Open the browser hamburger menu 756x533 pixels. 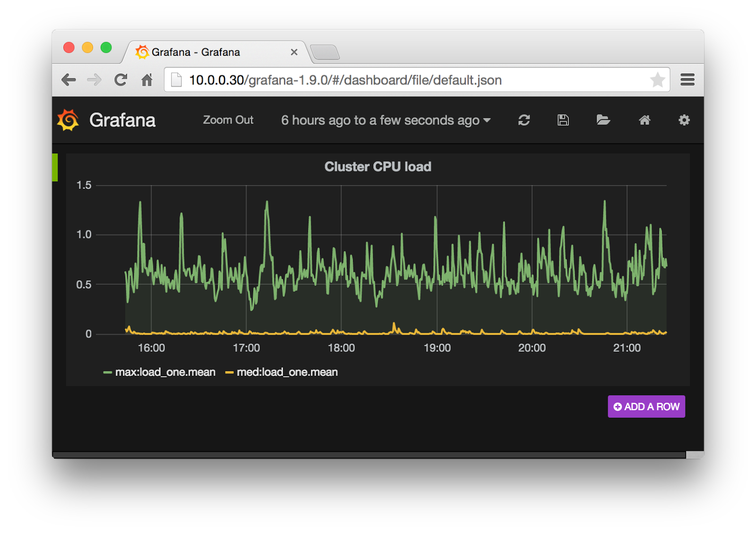pyautogui.click(x=687, y=80)
